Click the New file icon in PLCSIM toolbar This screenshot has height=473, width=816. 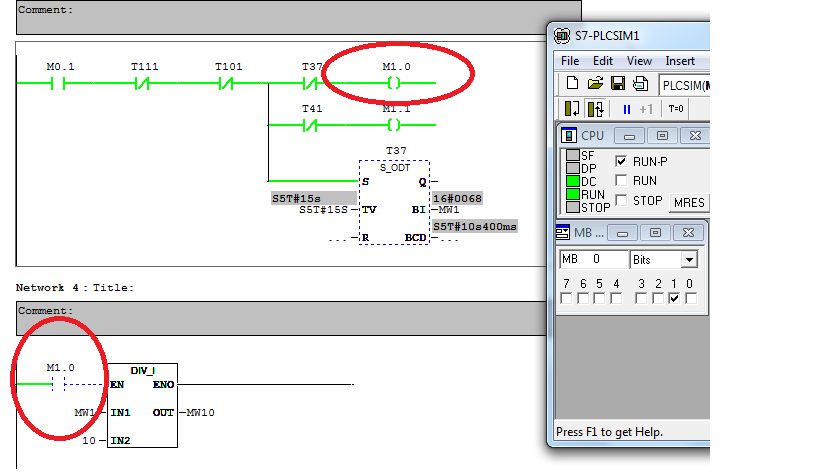572,83
